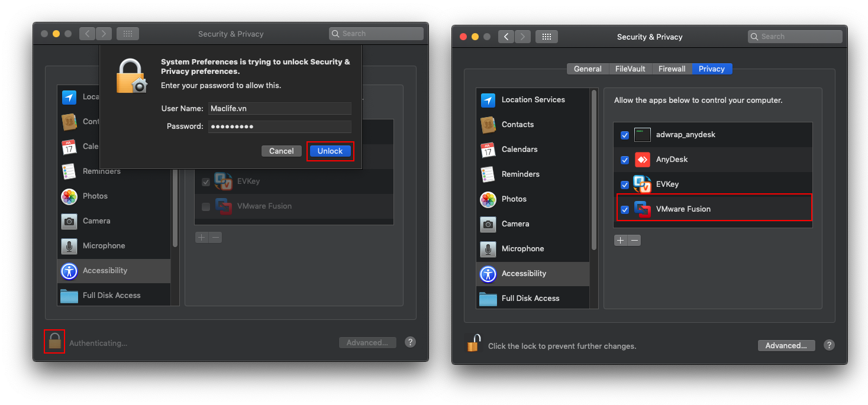Cancel the authentication dialog
Screen dimensions: 868x405
(282, 151)
